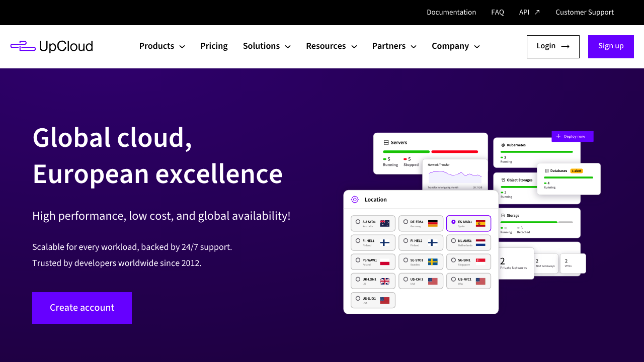Click the Storage card icon
Image resolution: width=644 pixels, height=362 pixels.
tap(503, 215)
